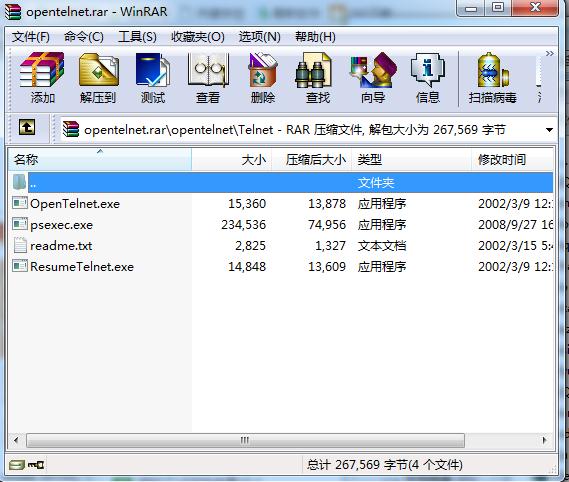This screenshot has height=482, width=569.
Task: Click the drive icon in status bar
Action: 17,465
